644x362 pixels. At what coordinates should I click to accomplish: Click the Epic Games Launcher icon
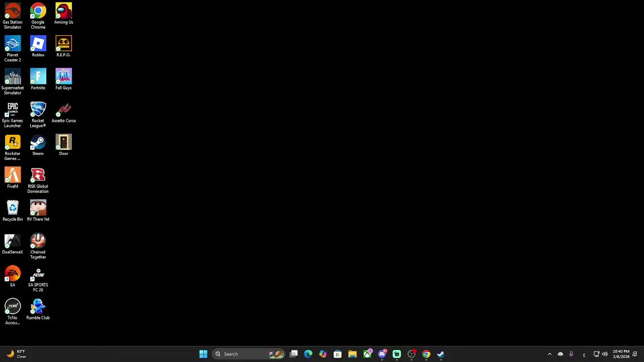(x=13, y=115)
